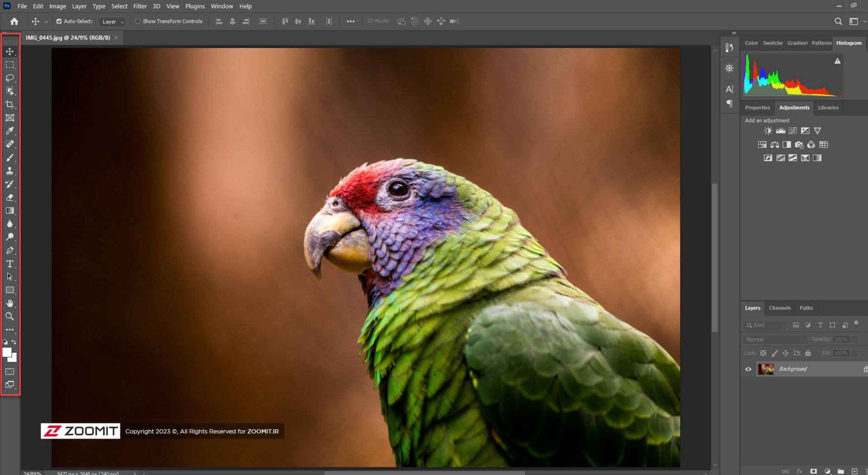The width and height of the screenshot is (868, 475).
Task: Enable Show Transform Controls checkbox
Action: (x=138, y=21)
